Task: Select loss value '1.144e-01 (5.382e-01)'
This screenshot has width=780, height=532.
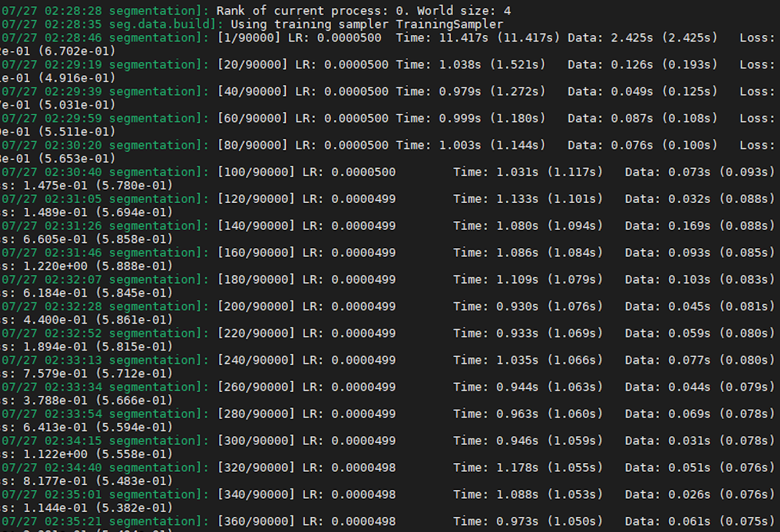Action: coord(98,509)
